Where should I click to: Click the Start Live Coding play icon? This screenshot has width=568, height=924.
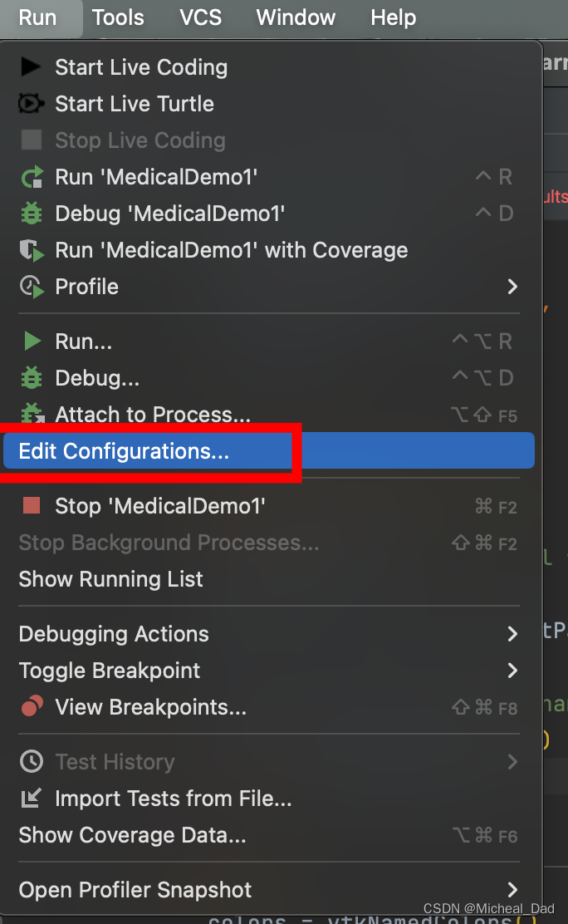(x=32, y=67)
